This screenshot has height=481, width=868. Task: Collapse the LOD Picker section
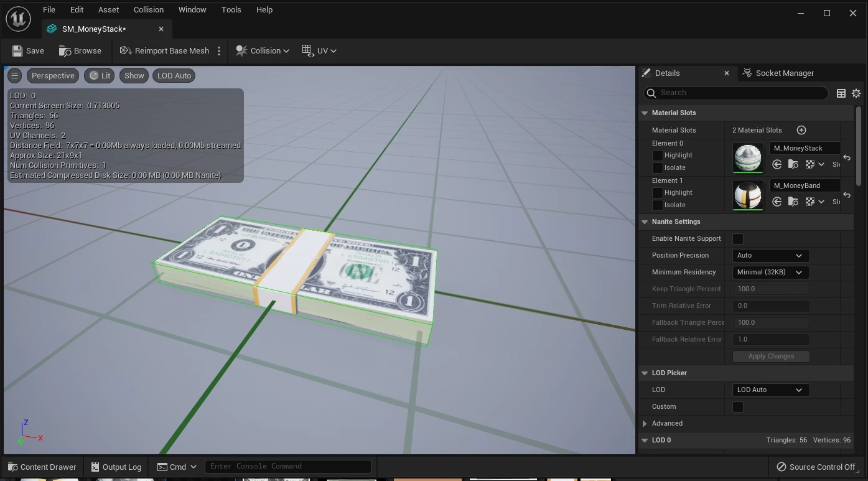click(x=645, y=373)
